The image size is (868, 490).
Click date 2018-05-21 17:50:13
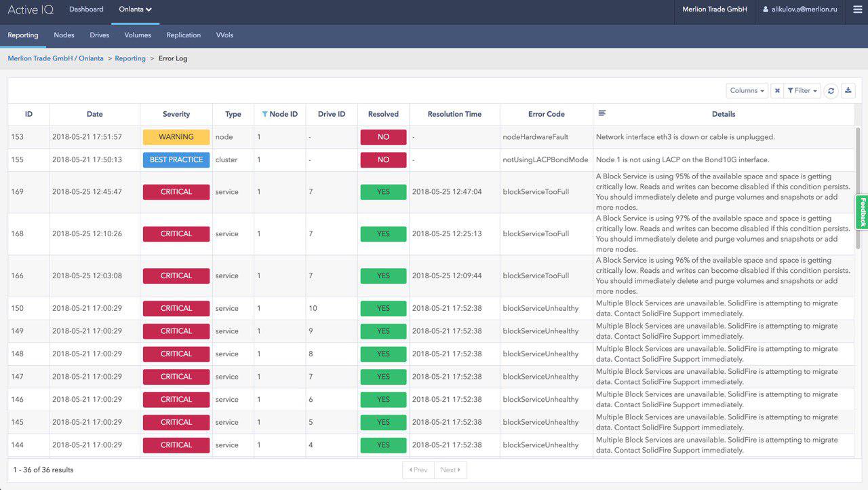(x=87, y=159)
